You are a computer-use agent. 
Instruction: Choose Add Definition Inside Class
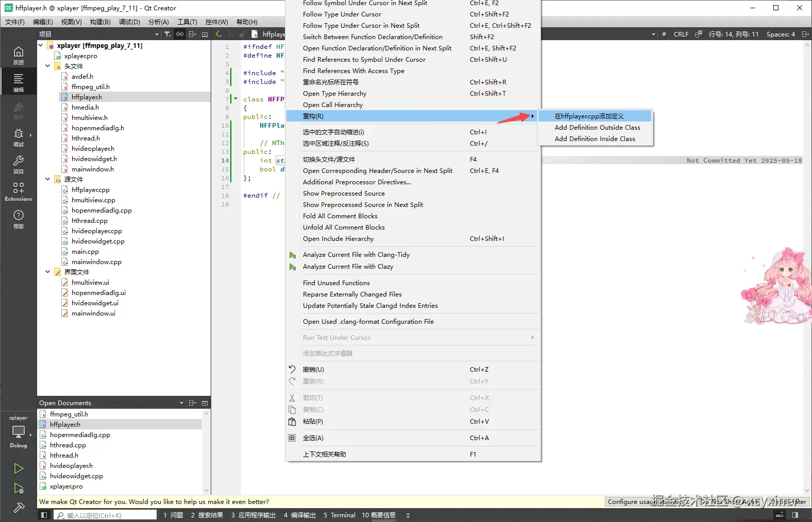tap(595, 138)
